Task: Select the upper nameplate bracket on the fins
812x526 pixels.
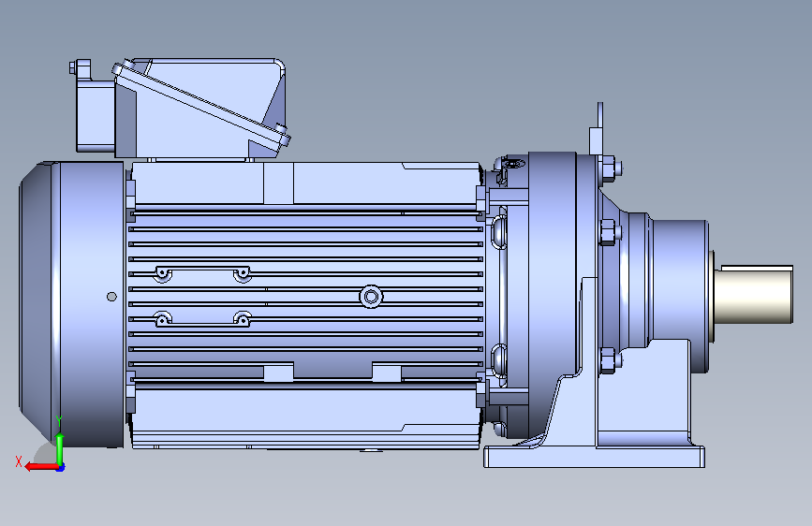Action: 202,274
